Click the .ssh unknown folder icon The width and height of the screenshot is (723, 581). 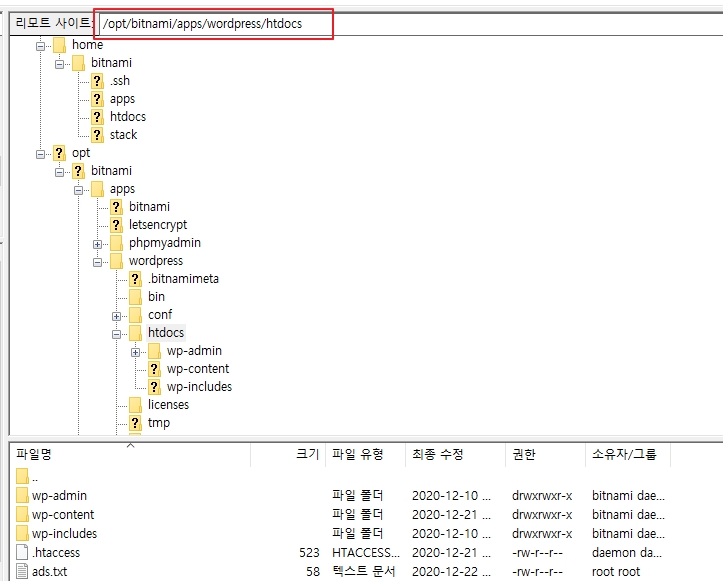tap(97, 81)
